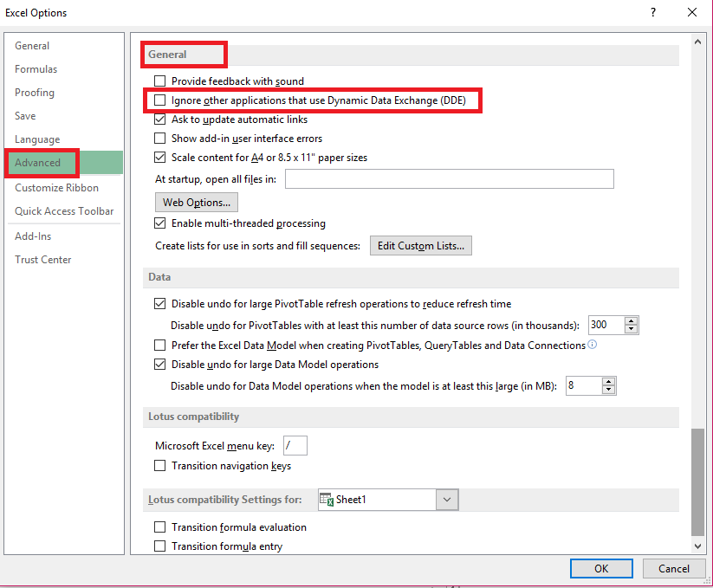Image resolution: width=713 pixels, height=588 pixels.
Task: Click the info icon beside Data Connections
Action: 592,345
